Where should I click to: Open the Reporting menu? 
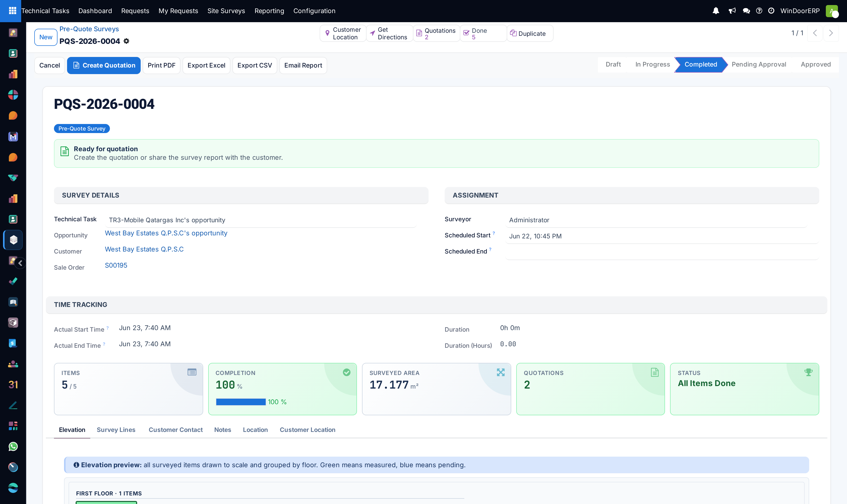coord(269,11)
